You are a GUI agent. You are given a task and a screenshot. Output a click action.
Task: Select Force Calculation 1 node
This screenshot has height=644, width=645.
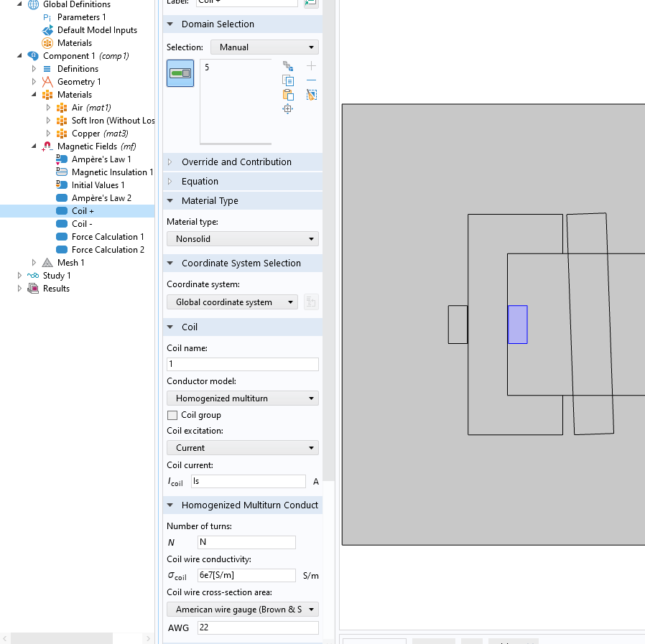click(108, 237)
